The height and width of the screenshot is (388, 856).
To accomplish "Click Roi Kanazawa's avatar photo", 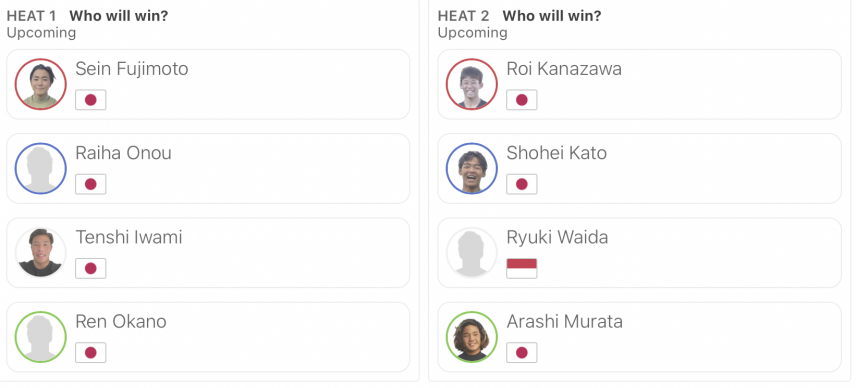I will click(x=472, y=85).
